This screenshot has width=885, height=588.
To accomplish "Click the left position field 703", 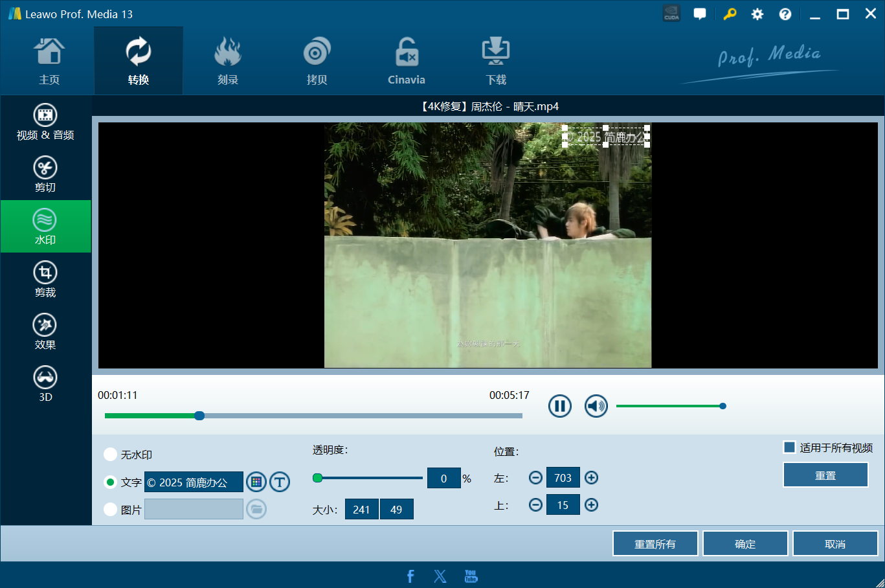I will tap(563, 478).
